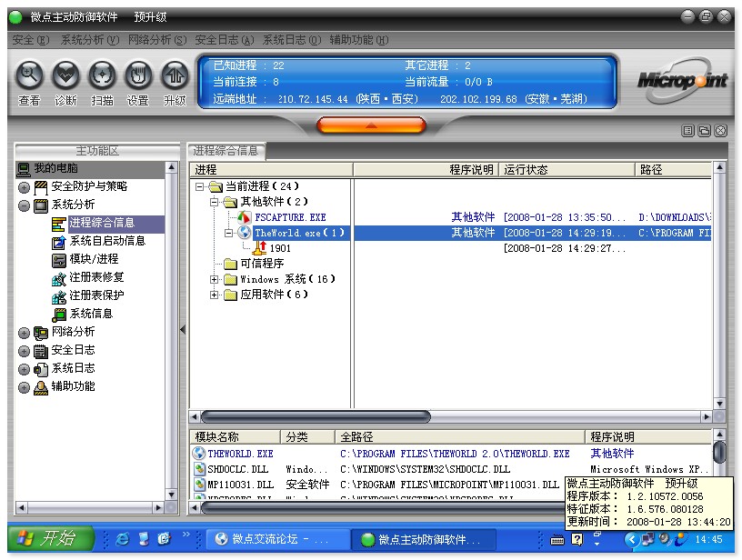This screenshot has height=560, width=742.
Task: Expand the Windows 系统(16) process group
Action: click(215, 279)
